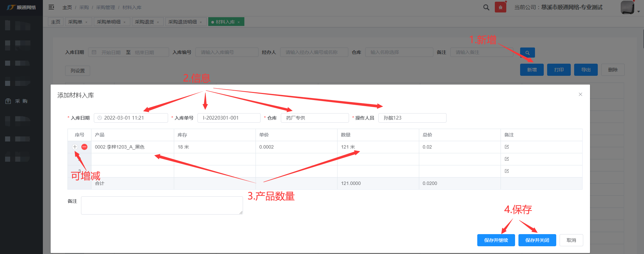Toggle the sidebar collapse hamburger icon
The height and width of the screenshot is (254, 644).
pos(51,7)
